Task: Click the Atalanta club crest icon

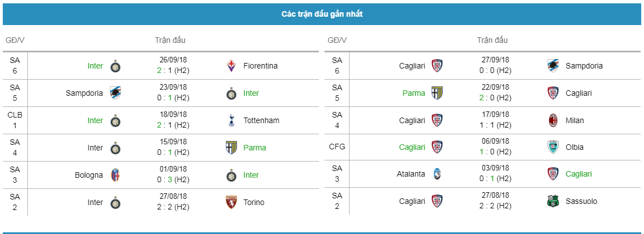Action: (438, 174)
